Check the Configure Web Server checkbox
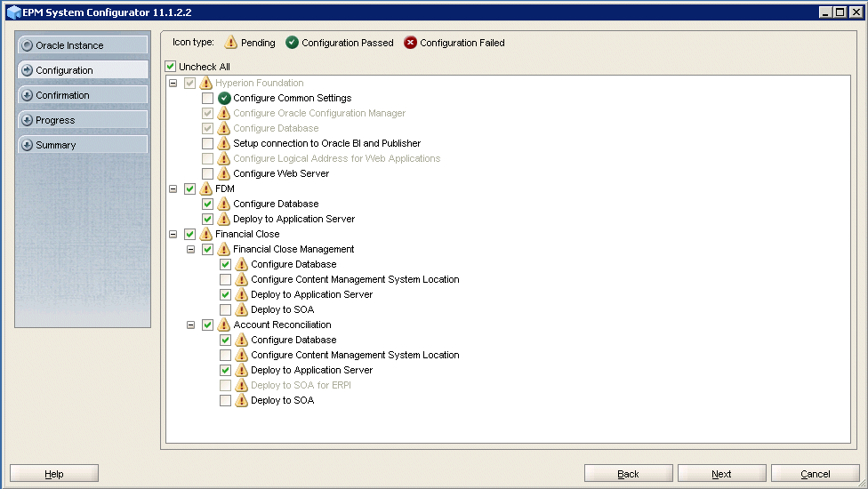The image size is (868, 489). point(207,173)
